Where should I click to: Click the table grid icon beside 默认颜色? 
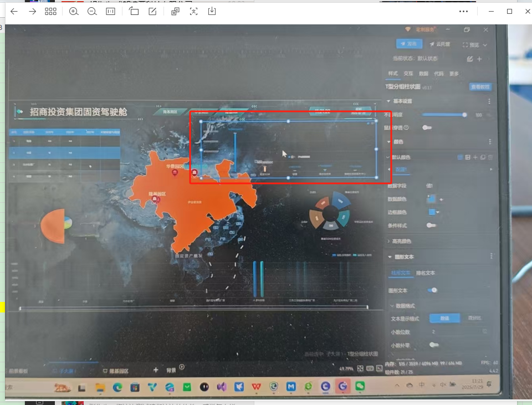click(x=468, y=157)
